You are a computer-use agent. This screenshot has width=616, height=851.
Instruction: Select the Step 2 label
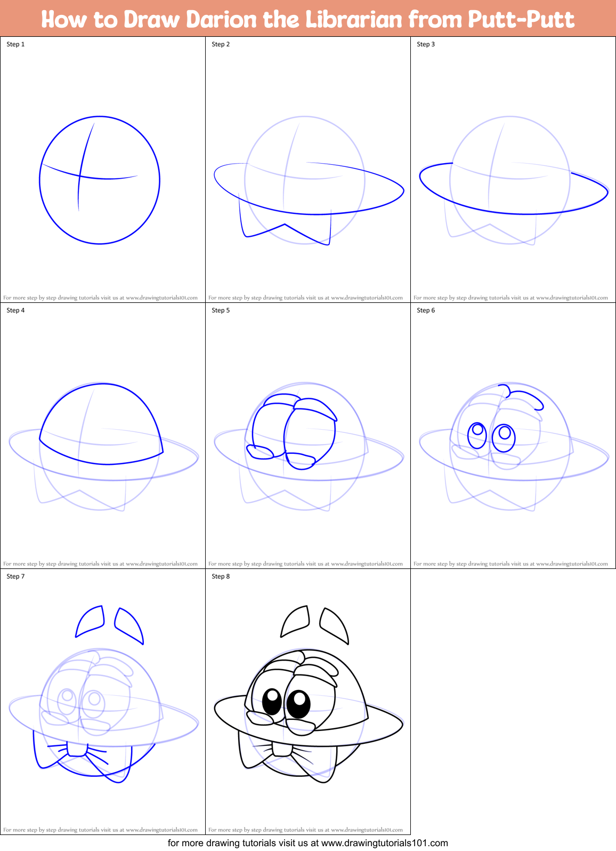coord(221,44)
